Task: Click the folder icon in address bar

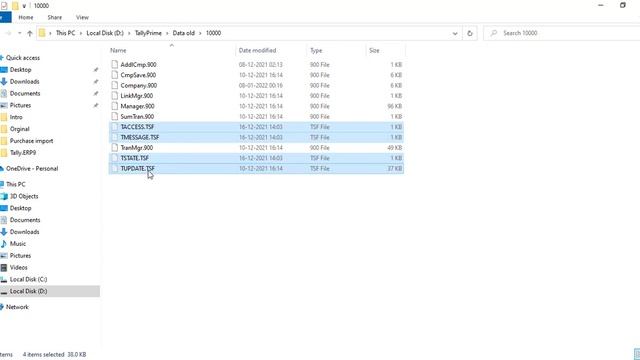Action: pyautogui.click(x=42, y=33)
